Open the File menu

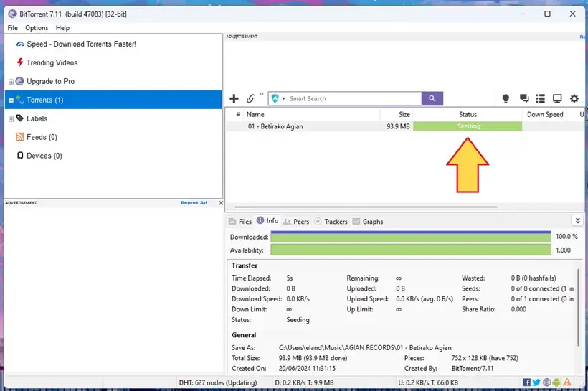(x=12, y=28)
